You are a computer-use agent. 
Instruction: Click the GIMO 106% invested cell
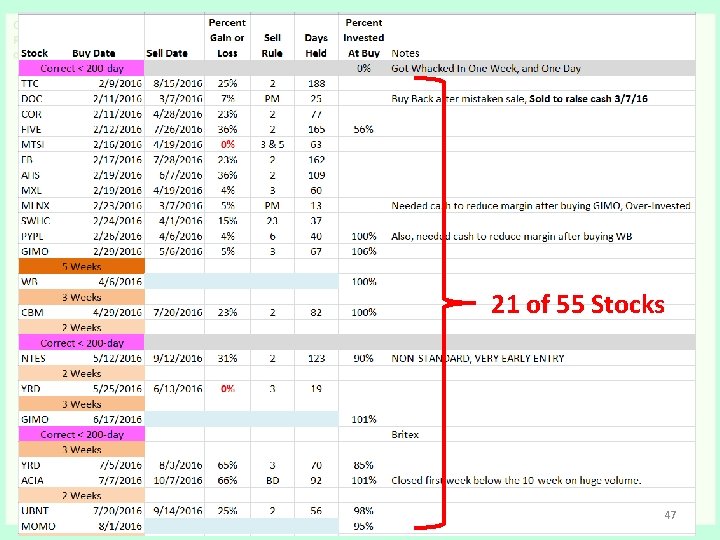point(364,252)
